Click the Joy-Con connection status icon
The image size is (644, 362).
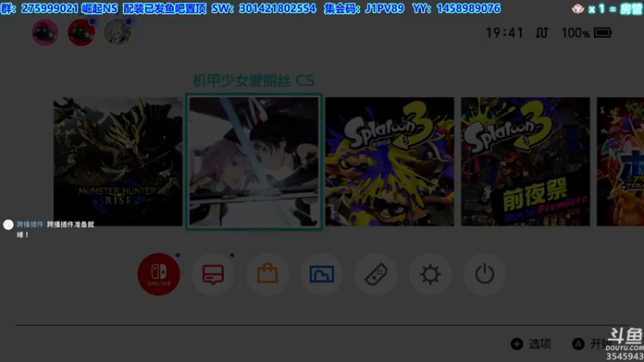click(x=542, y=33)
